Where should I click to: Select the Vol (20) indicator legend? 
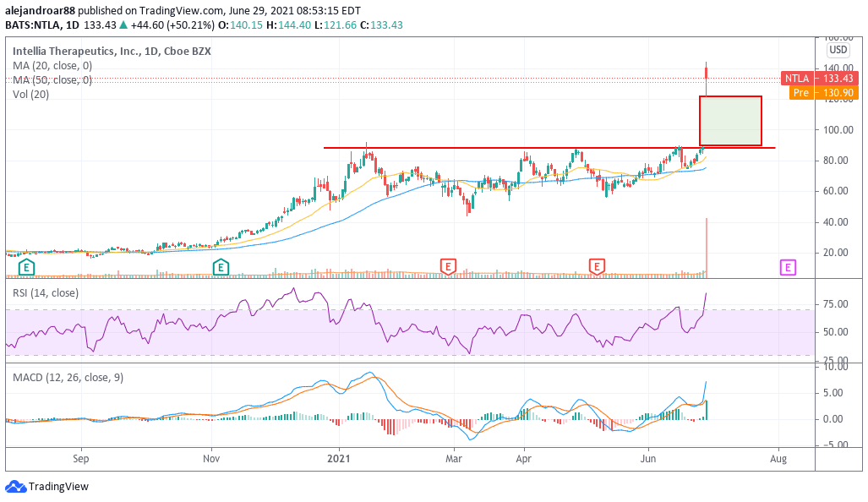point(30,94)
